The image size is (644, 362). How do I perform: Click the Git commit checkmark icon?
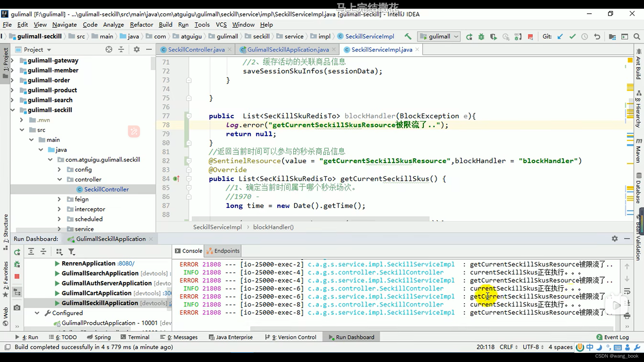point(573,37)
